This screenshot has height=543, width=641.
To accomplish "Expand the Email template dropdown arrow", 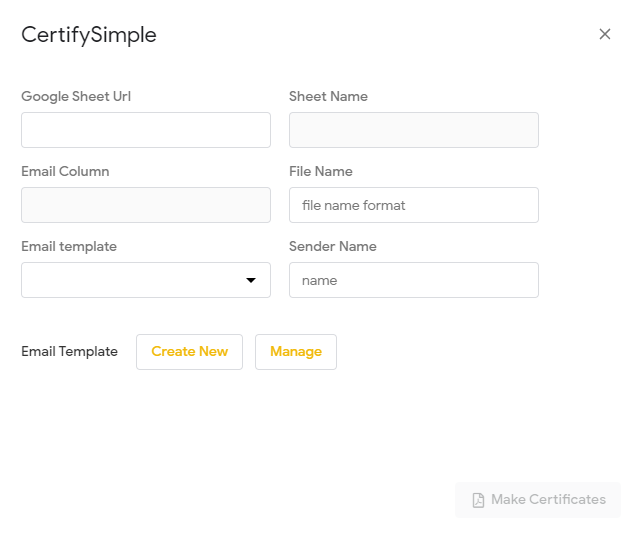I will pyautogui.click(x=251, y=280).
